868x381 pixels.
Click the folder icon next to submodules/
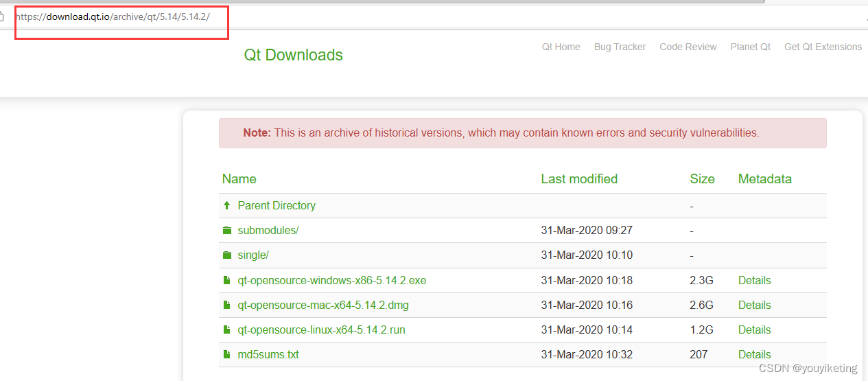[227, 231]
